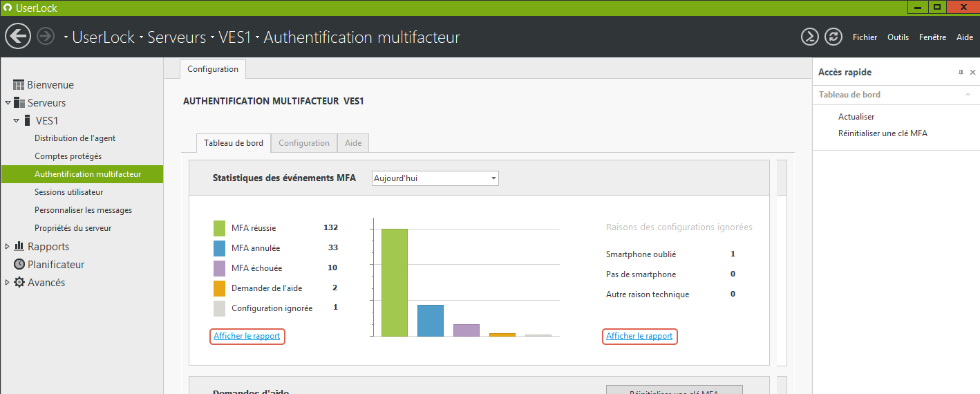Click the blue MFA annulée swatch

point(219,248)
